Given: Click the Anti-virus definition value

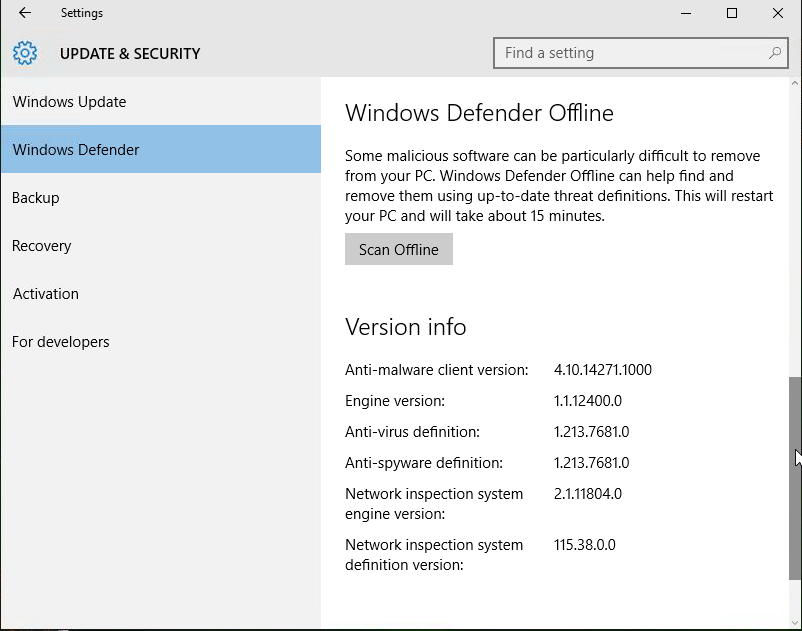Looking at the screenshot, I should 588,431.
